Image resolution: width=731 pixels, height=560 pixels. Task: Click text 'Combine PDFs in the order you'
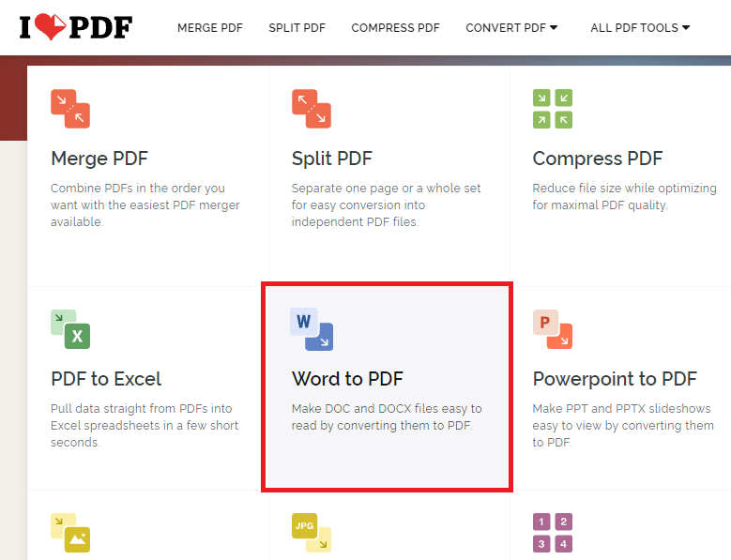(x=138, y=189)
